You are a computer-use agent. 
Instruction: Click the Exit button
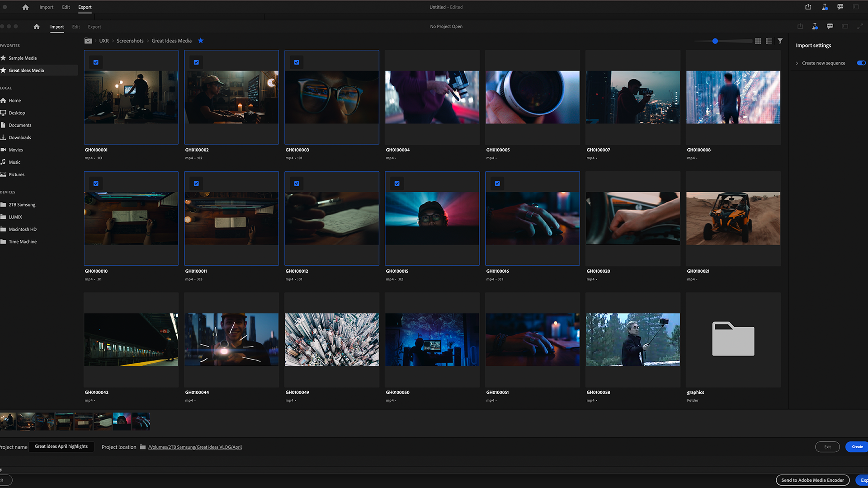(827, 447)
